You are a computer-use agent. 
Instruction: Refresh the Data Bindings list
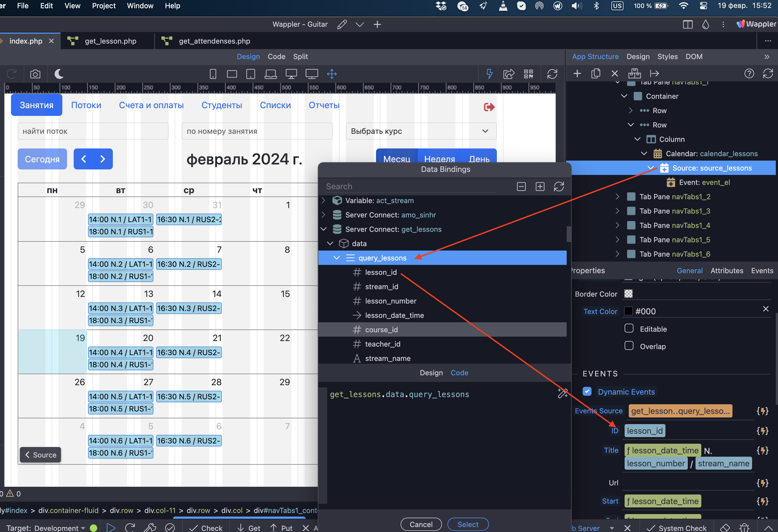[x=559, y=187]
